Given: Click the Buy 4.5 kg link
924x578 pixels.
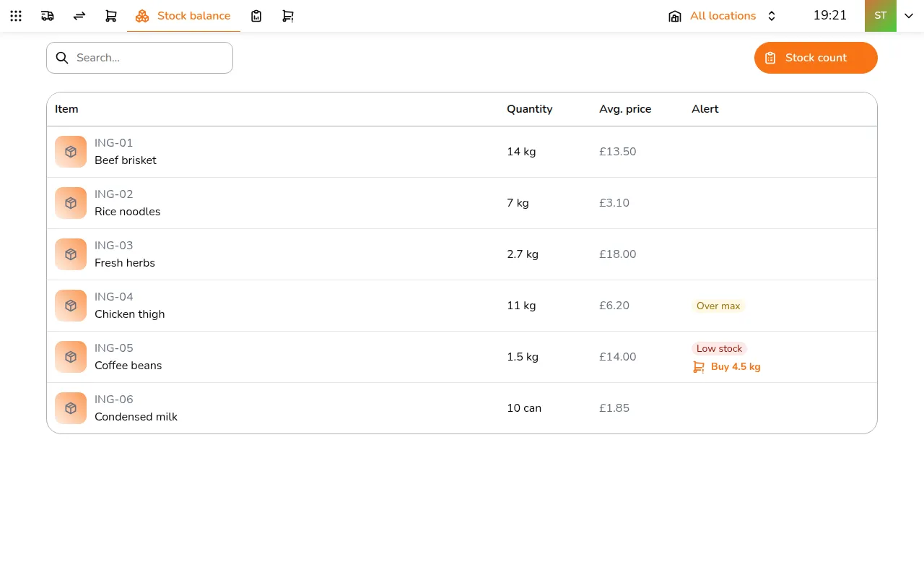Looking at the screenshot, I should point(727,367).
